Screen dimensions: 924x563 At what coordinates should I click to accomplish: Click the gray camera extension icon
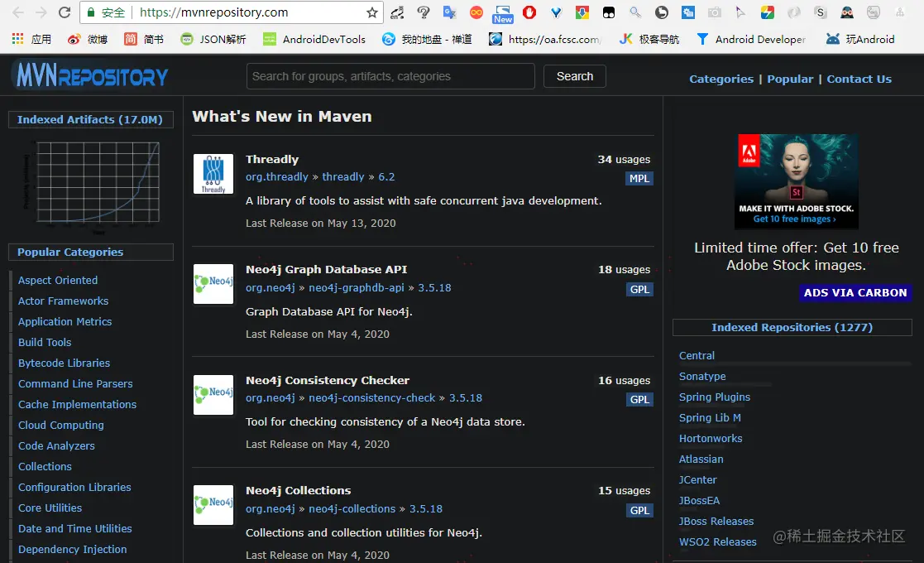715,12
